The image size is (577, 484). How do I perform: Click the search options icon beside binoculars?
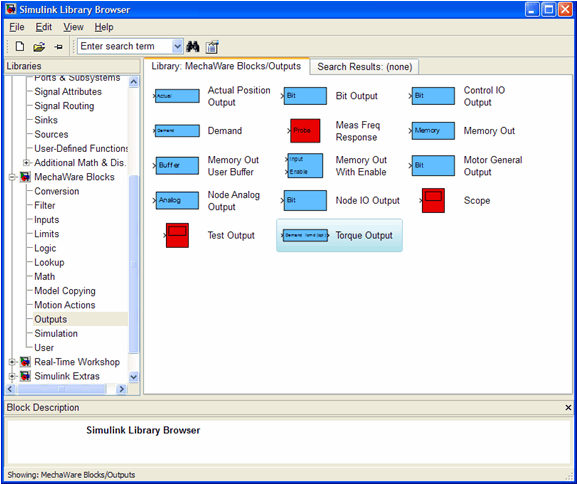click(x=212, y=47)
